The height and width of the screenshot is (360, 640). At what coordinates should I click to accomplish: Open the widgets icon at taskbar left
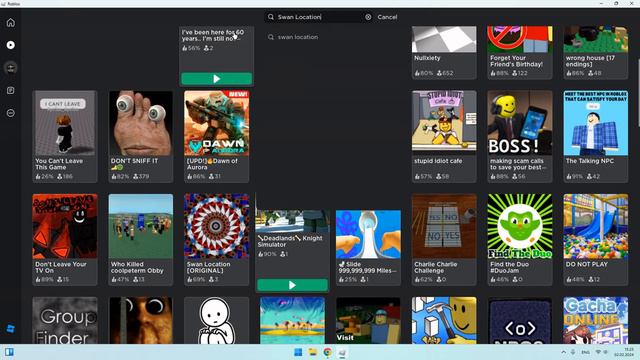(9, 352)
